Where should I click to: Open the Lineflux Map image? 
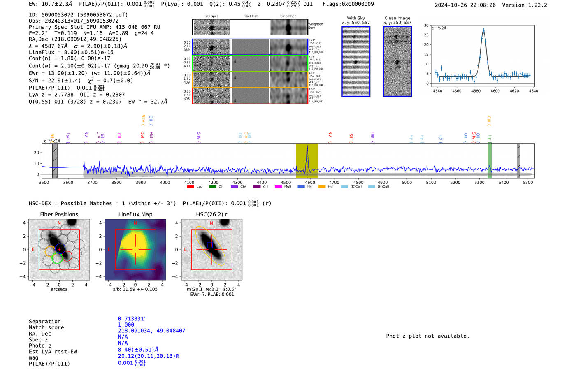[135, 250]
